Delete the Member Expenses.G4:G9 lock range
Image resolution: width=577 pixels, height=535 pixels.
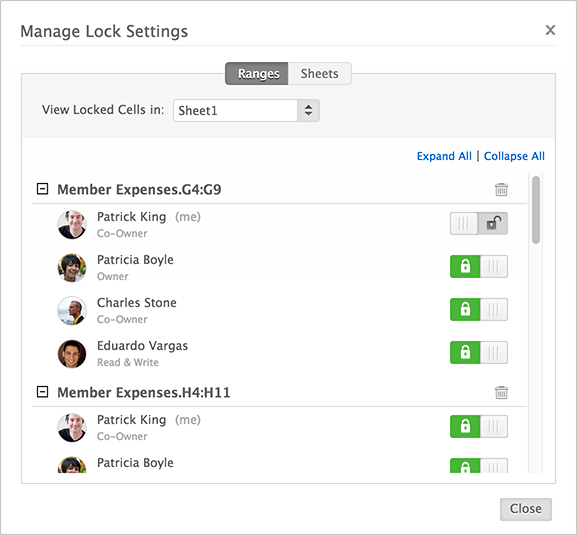point(501,189)
